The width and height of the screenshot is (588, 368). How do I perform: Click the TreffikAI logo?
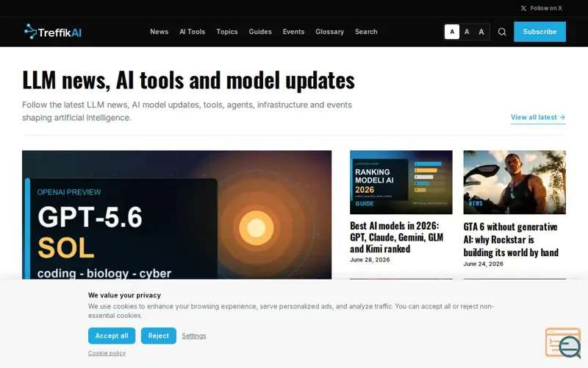[x=53, y=32]
